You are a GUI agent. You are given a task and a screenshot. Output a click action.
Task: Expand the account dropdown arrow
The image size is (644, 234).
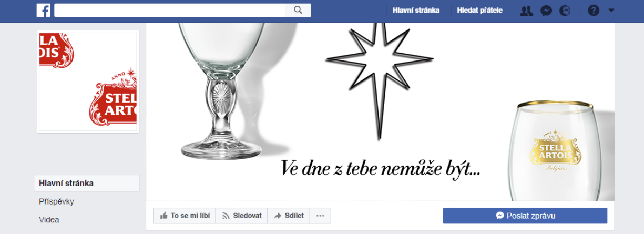point(611,11)
